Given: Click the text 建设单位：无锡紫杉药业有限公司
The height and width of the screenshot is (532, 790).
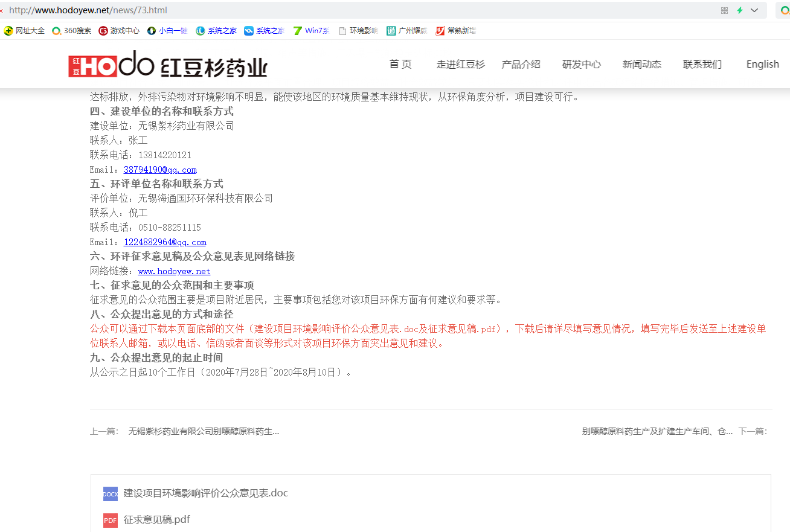Looking at the screenshot, I should pos(162,126).
